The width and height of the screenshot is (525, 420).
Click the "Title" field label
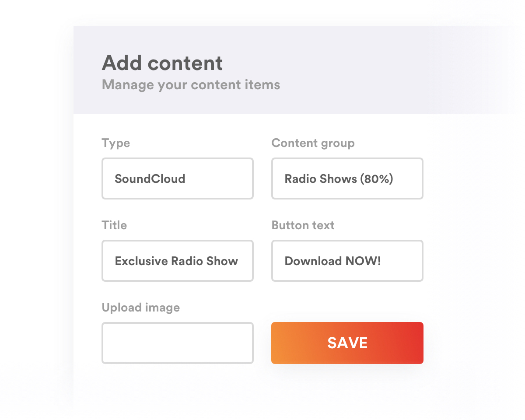pyautogui.click(x=114, y=225)
